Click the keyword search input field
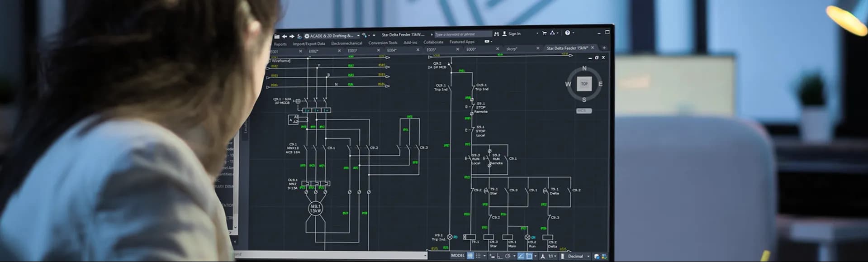 [x=463, y=34]
